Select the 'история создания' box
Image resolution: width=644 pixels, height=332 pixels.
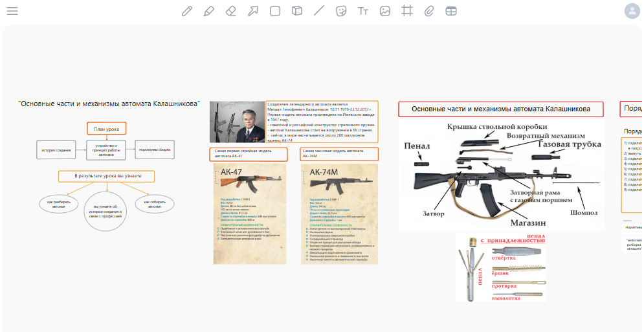tap(56, 150)
